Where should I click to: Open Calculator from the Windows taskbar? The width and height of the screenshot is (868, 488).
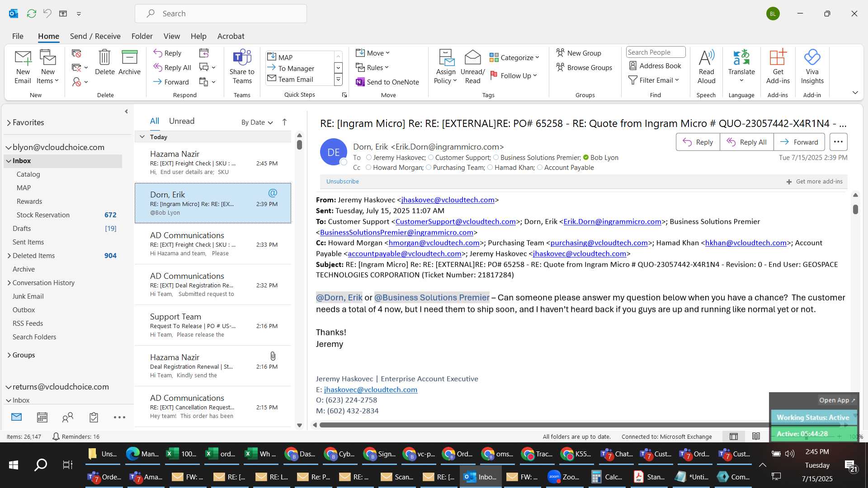point(607,477)
